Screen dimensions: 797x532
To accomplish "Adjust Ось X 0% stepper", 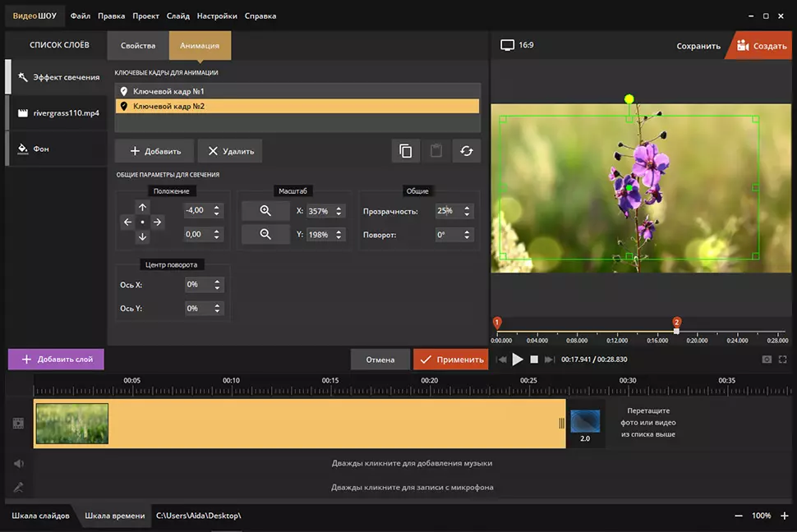I will tap(217, 285).
